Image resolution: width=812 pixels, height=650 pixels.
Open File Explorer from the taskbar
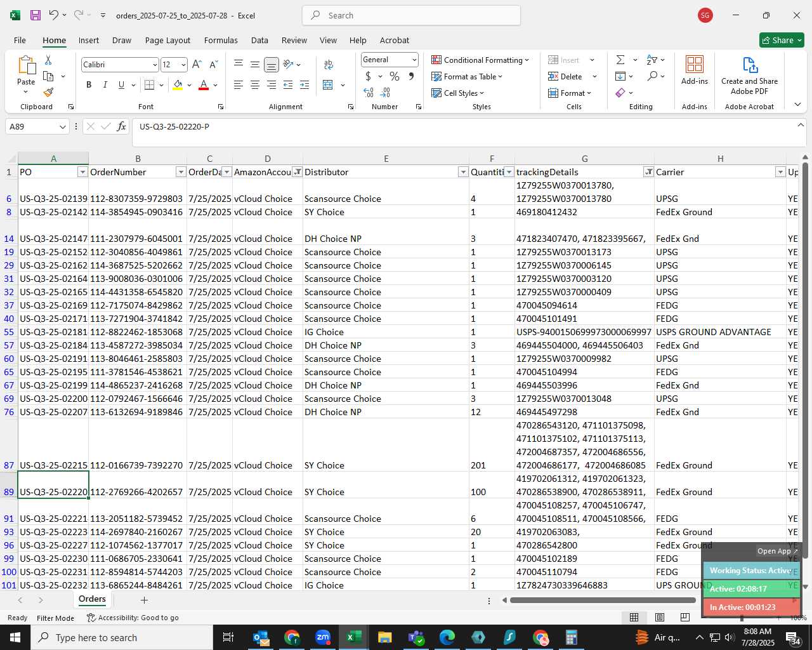[x=384, y=637]
